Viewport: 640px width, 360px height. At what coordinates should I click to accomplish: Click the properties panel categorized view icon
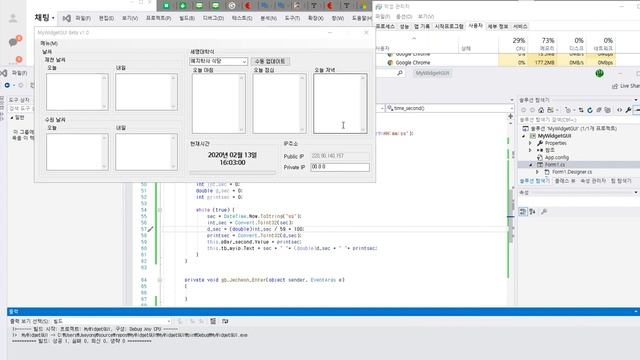(x=523, y=212)
